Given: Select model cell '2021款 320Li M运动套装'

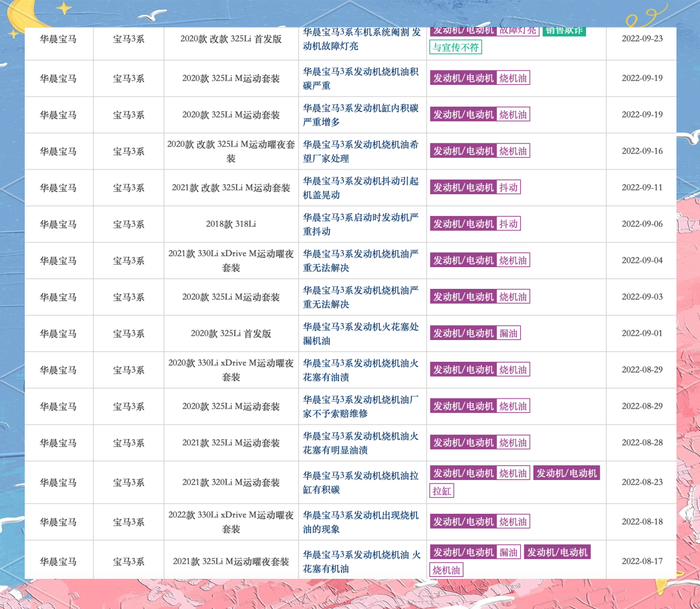Looking at the screenshot, I should click(231, 482).
